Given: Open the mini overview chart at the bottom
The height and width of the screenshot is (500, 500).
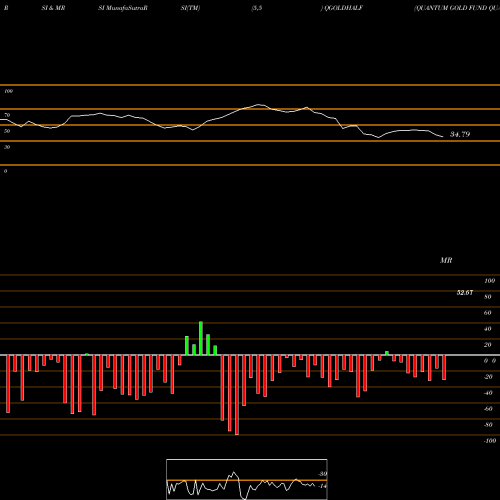Looking at the screenshot, I should [x=247, y=479].
